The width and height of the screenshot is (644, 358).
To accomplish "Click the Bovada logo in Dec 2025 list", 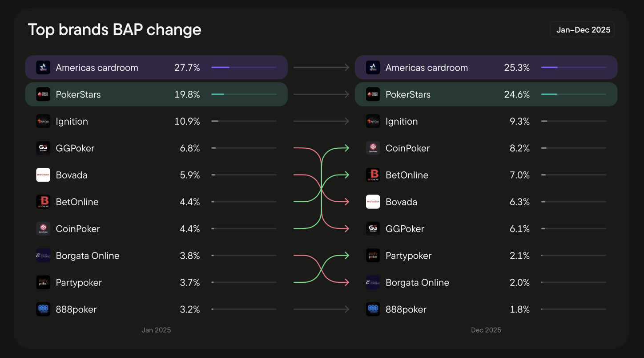I will click(x=373, y=202).
